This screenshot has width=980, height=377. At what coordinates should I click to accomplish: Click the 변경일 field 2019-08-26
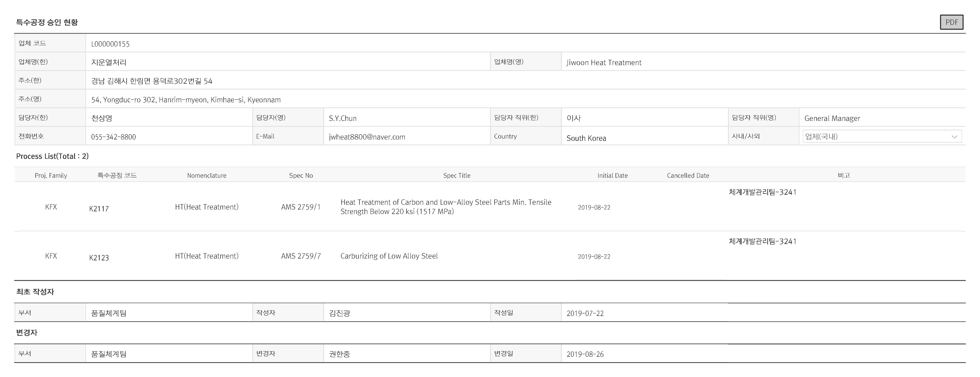click(x=585, y=354)
